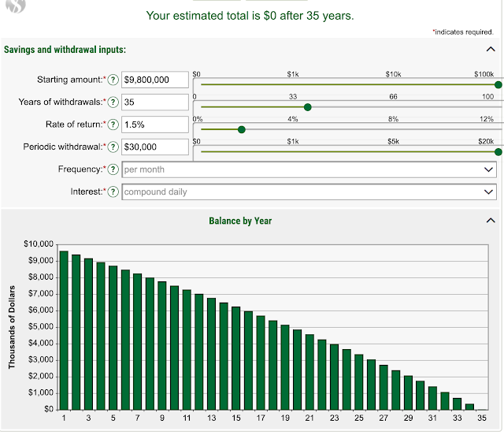Viewport: 504px width, 435px height.
Task: Open the Frequency per month dropdown
Action: pyautogui.click(x=309, y=169)
